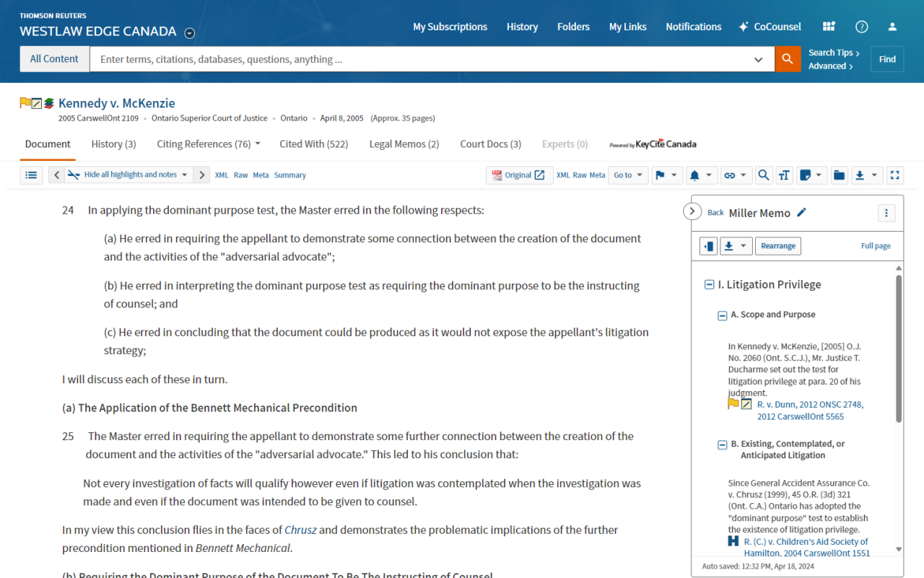Edit the Miller Memo title pencil

tap(802, 213)
